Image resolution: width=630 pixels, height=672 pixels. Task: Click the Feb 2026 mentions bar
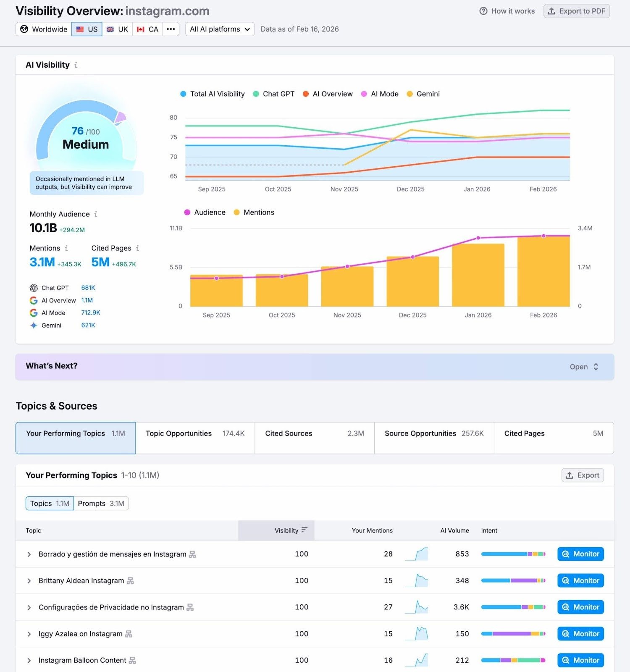(x=543, y=271)
